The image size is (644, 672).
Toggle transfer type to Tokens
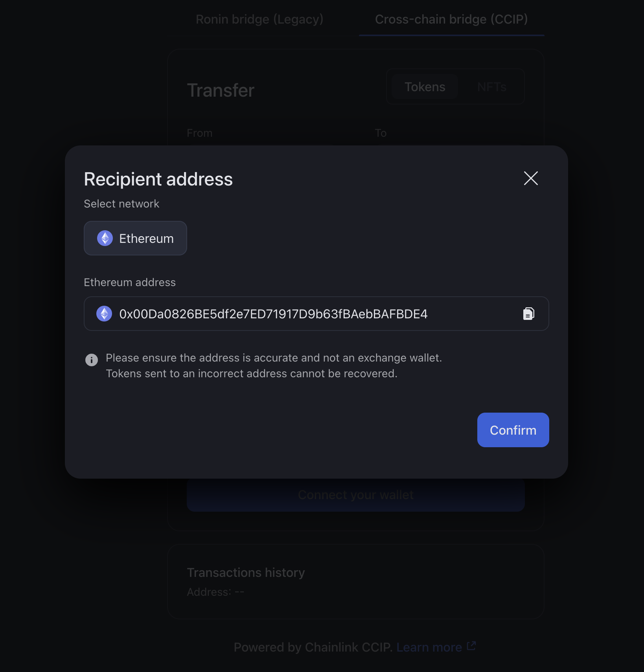[425, 87]
